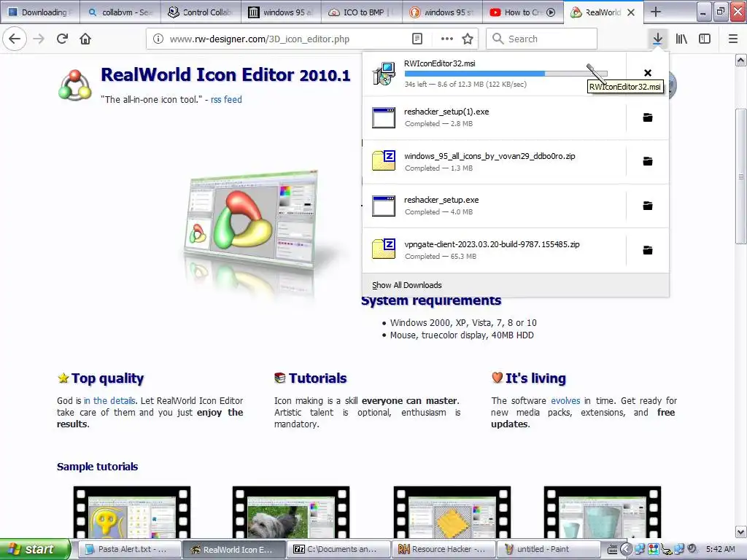Open containing folder for windows_95_all_icons zip
This screenshot has height=560, width=747.
[648, 161]
